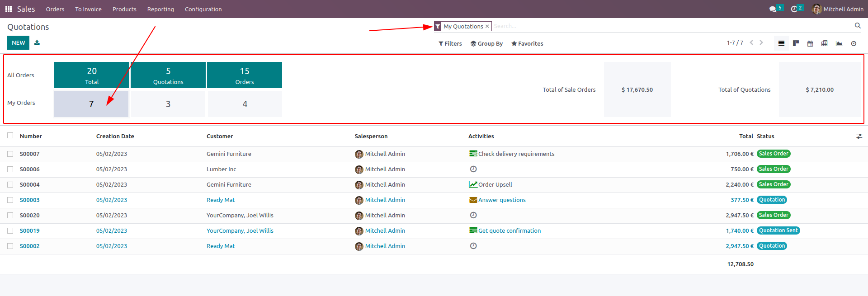The width and height of the screenshot is (868, 296).
Task: Click Lumber Inc customer cell
Action: point(222,169)
